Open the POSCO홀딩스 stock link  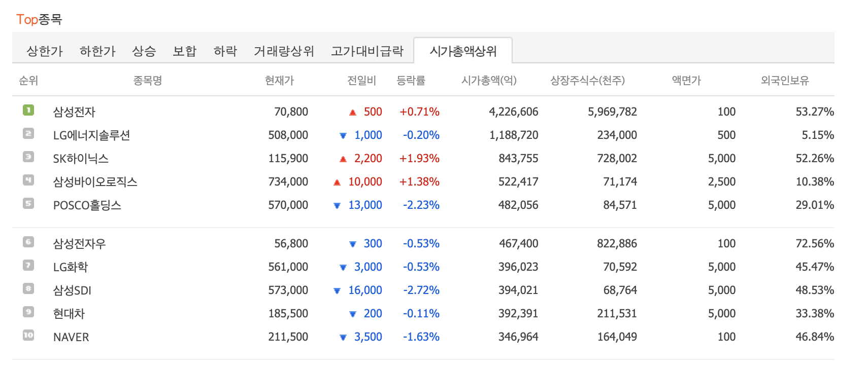tap(87, 205)
